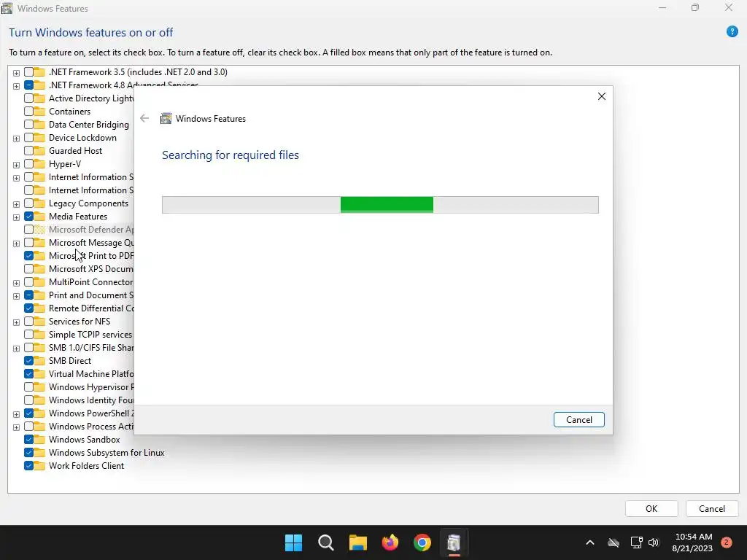Screen dimensions: 747x560
Task: Select the Windows Features taskbar icon
Action: coord(454,542)
